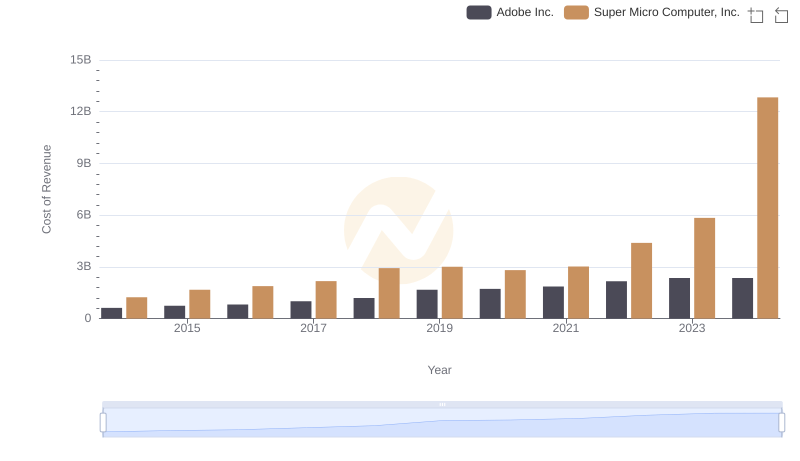
Task: Click the Adobe bar for 2021
Action: [x=553, y=302]
